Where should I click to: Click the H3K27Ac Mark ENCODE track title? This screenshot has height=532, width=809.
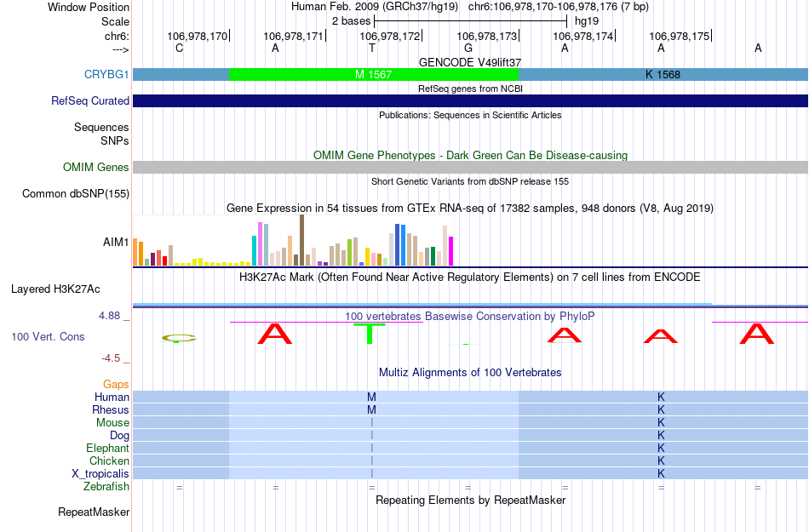[x=469, y=277]
